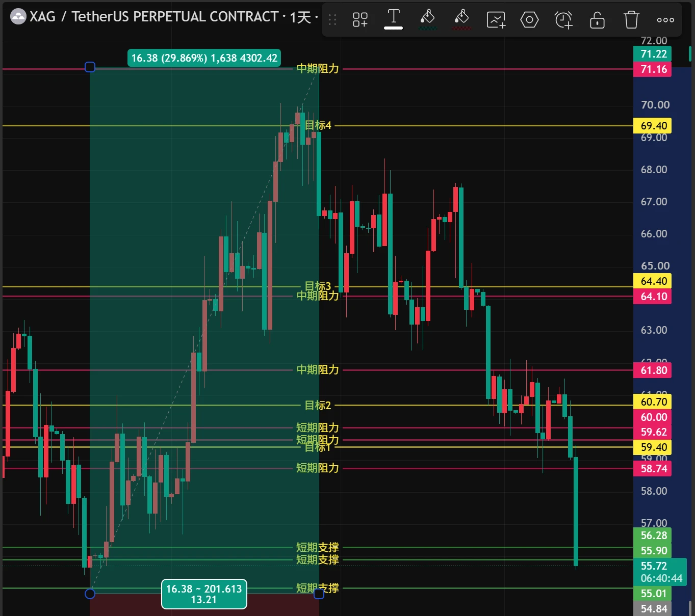Click the 55.72 current price countdown label
The width and height of the screenshot is (695, 616).
(x=660, y=572)
